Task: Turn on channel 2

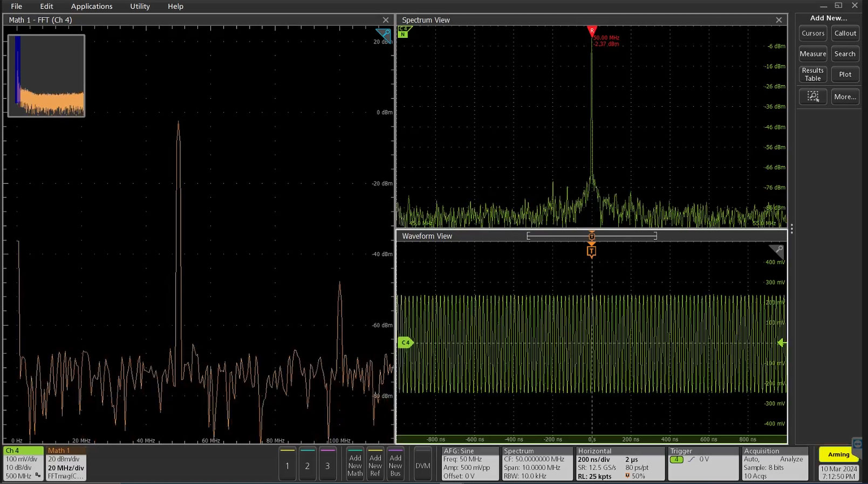Action: [307, 464]
